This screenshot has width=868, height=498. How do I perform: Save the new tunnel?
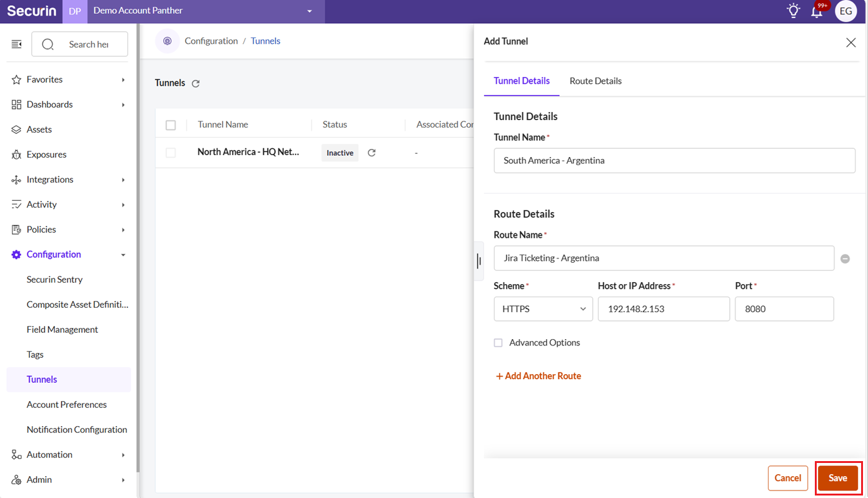click(838, 478)
